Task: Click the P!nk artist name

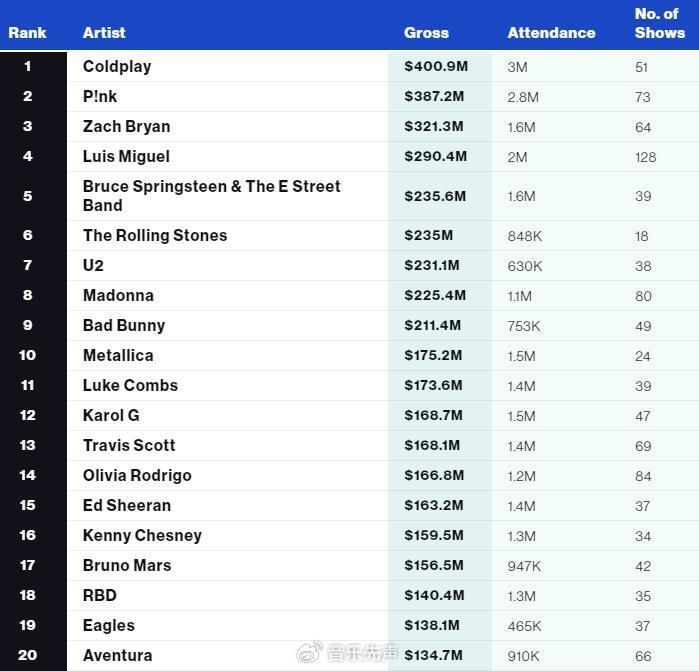Action: tap(100, 96)
